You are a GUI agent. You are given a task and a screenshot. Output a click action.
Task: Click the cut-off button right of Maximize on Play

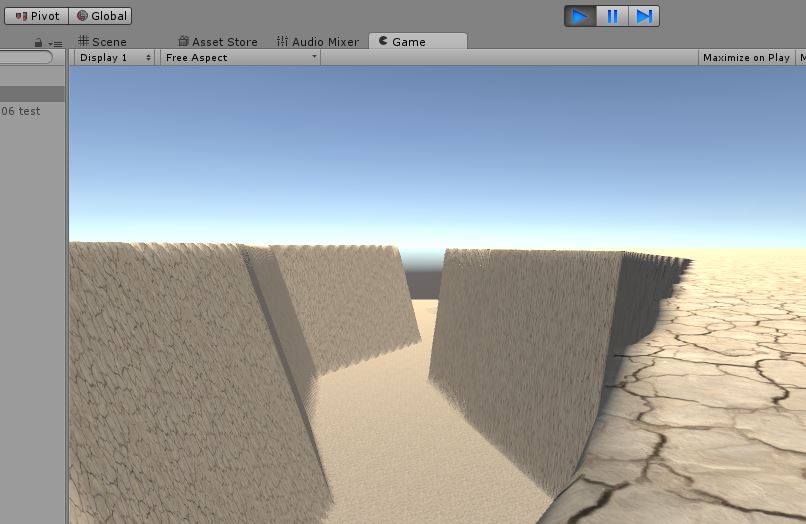click(x=801, y=58)
